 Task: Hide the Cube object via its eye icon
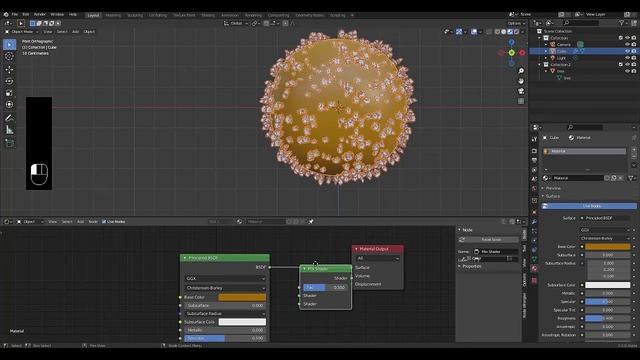coord(627,51)
